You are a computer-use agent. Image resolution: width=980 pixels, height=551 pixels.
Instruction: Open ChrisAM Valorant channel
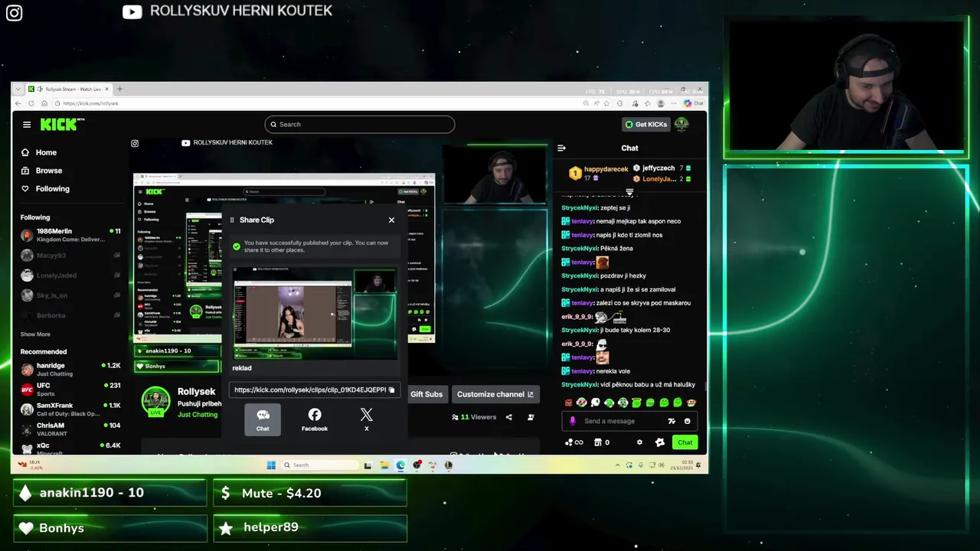[x=70, y=429]
